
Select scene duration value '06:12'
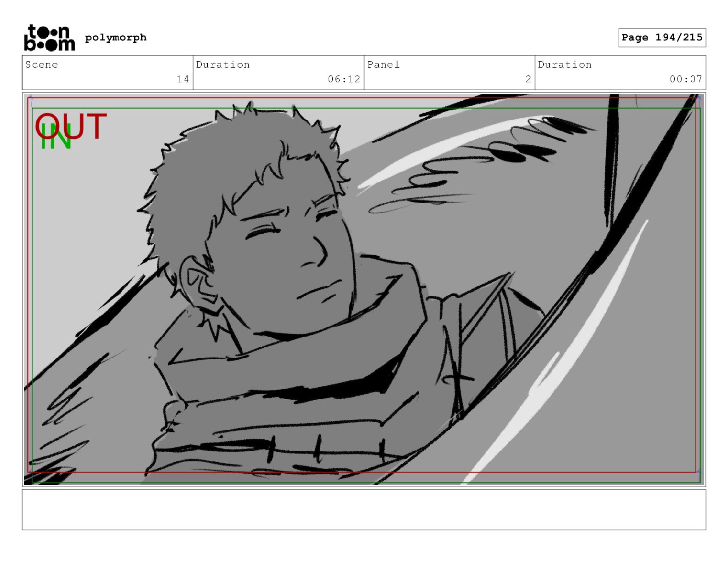344,79
